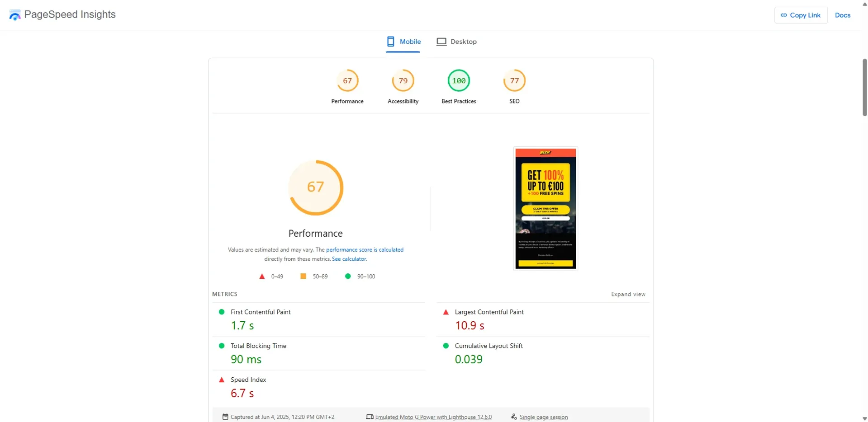Click the red triangle 0–49 legend icon

tap(262, 276)
